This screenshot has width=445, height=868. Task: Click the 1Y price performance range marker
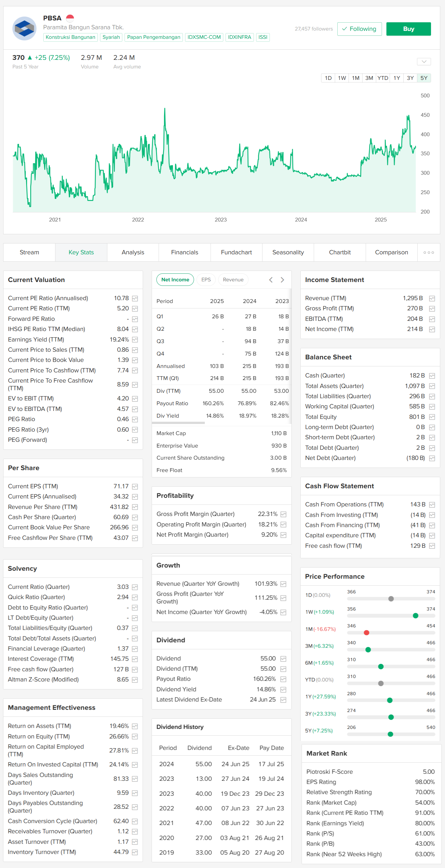(x=390, y=700)
